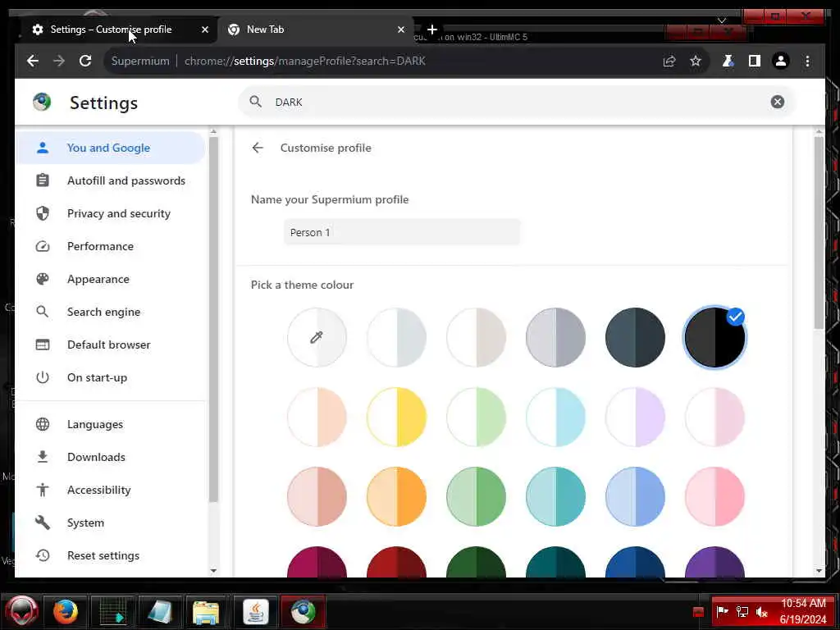The height and width of the screenshot is (630, 840).
Task: Select the pale green theme colour
Action: 476,417
